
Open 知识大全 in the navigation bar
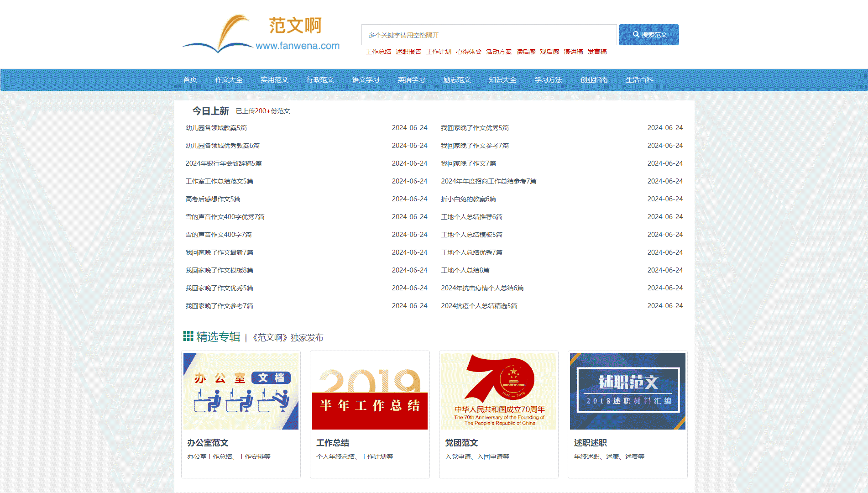point(502,80)
